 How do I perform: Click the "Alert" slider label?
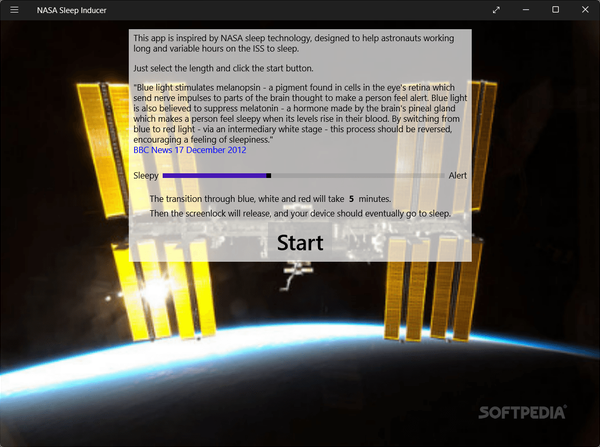tap(458, 176)
